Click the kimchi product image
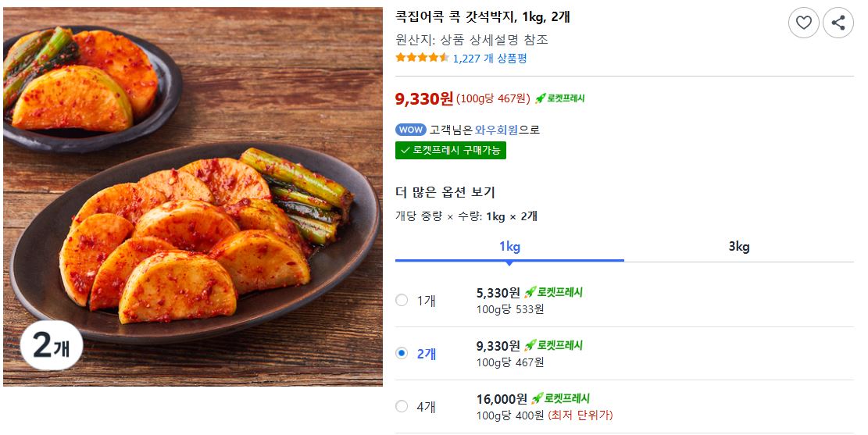This screenshot has height=435, width=868. [x=193, y=197]
